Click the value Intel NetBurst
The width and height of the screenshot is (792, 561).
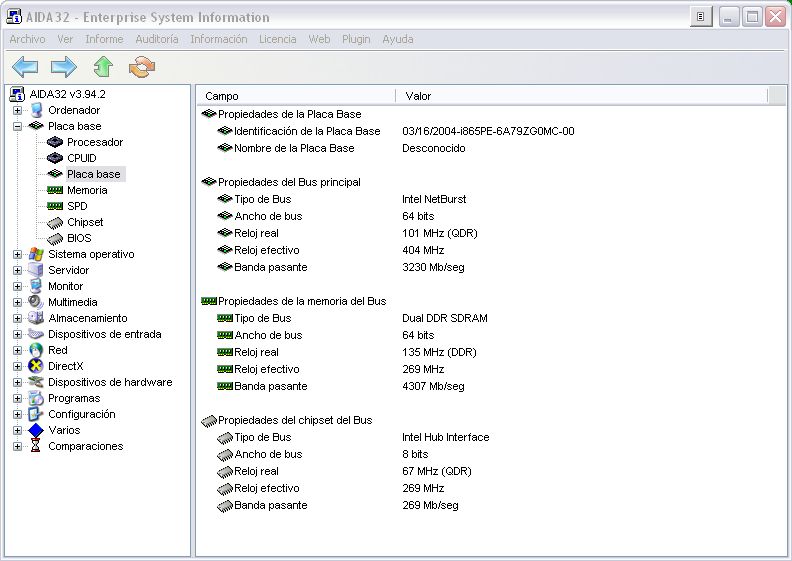[x=434, y=199]
